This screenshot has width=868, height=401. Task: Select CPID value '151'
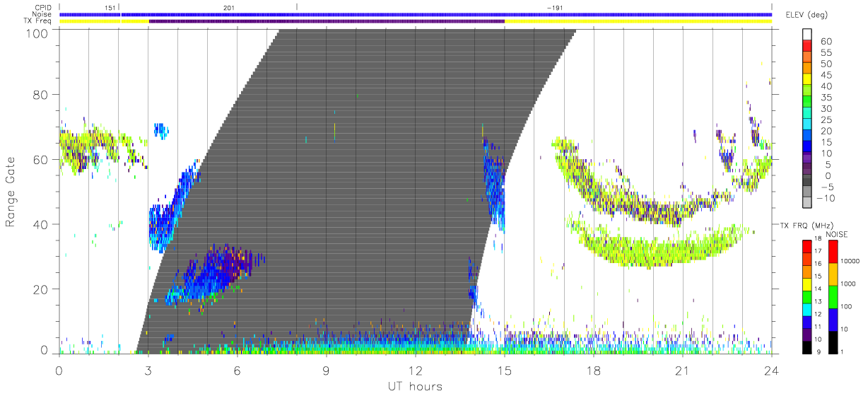110,8
